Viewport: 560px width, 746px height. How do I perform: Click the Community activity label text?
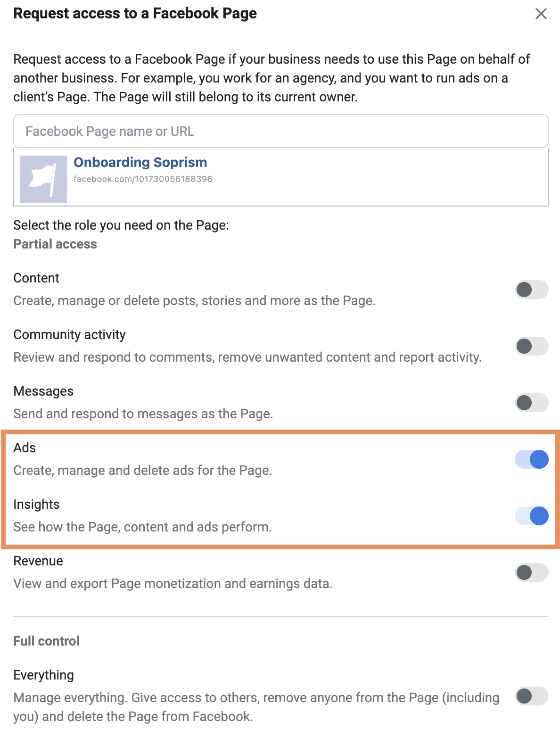pyautogui.click(x=69, y=335)
